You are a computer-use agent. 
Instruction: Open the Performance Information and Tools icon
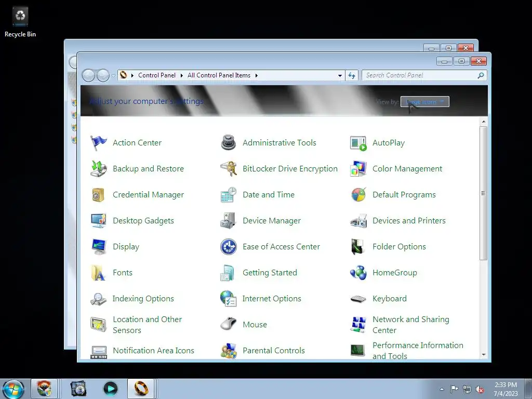[x=358, y=351]
